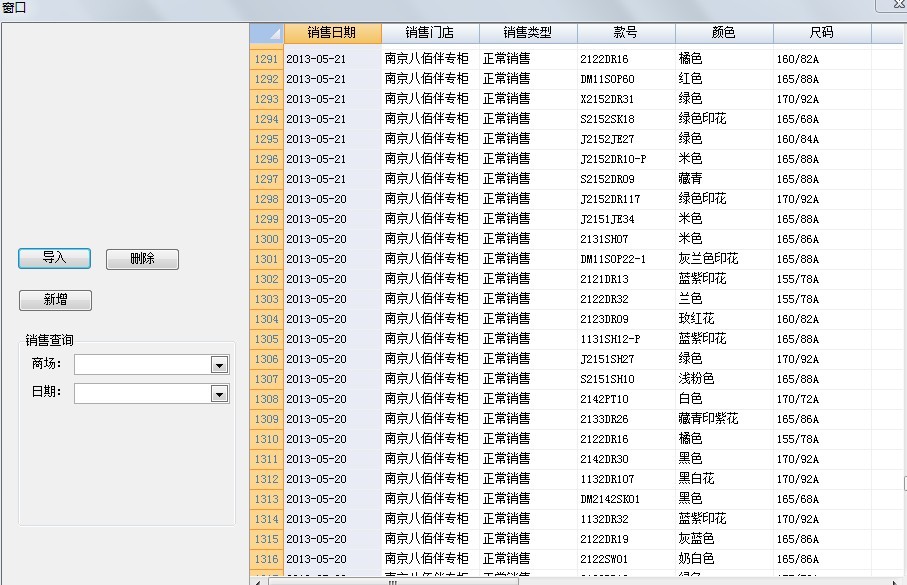Click the select-all corner of the grid
The image size is (907, 585).
(267, 33)
